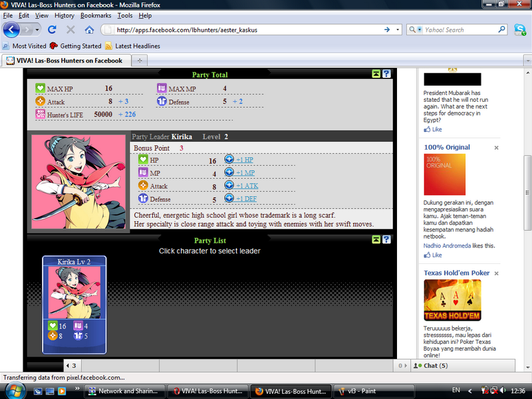Click the Skype toolbar icon
Image resolution: width=532 pixels, height=399 pixels.
(x=520, y=30)
